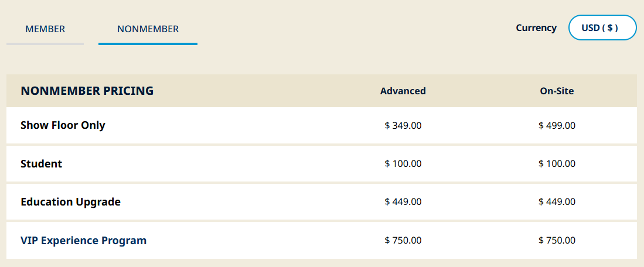644x267 pixels.
Task: Open the USD ( $ ) currency dropdown
Action: [602, 28]
